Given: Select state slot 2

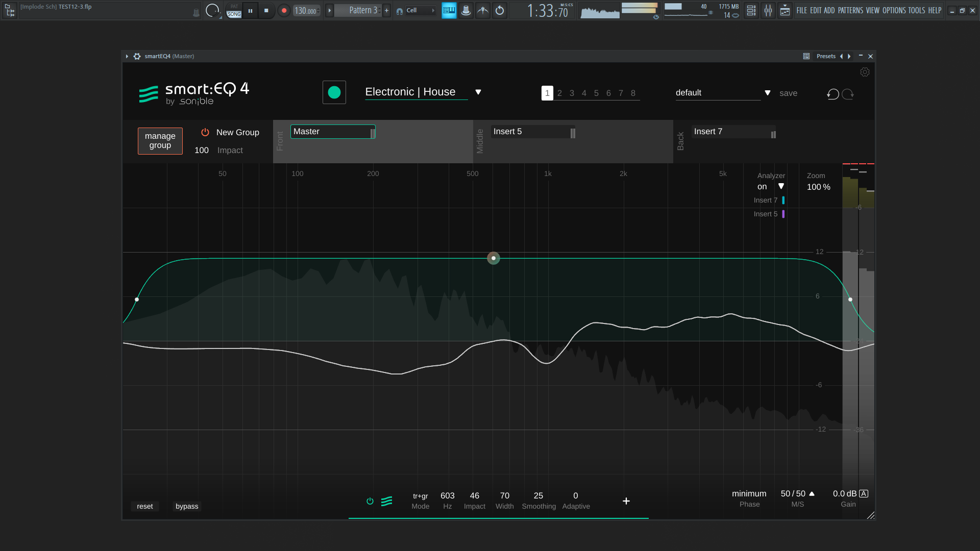Looking at the screenshot, I should (x=559, y=93).
